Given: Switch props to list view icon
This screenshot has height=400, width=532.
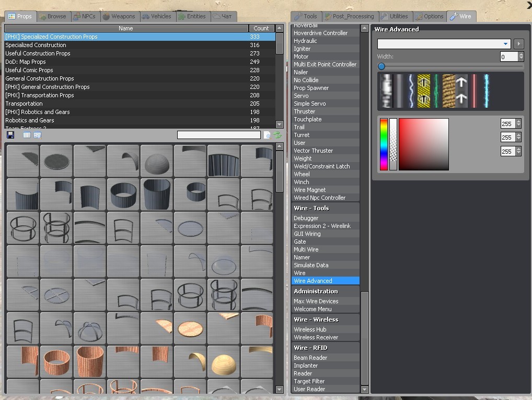Looking at the screenshot, I should (27, 135).
